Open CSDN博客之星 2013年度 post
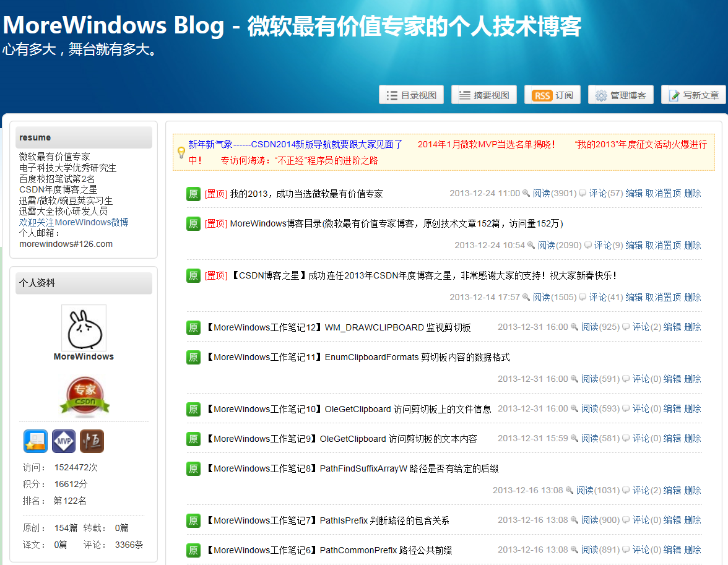 [423, 275]
